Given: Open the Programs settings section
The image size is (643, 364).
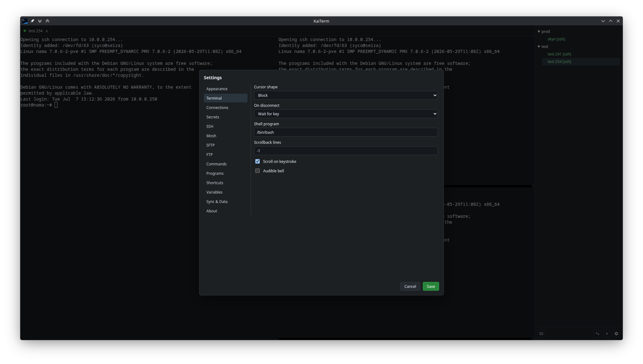Looking at the screenshot, I should coord(226,174).
